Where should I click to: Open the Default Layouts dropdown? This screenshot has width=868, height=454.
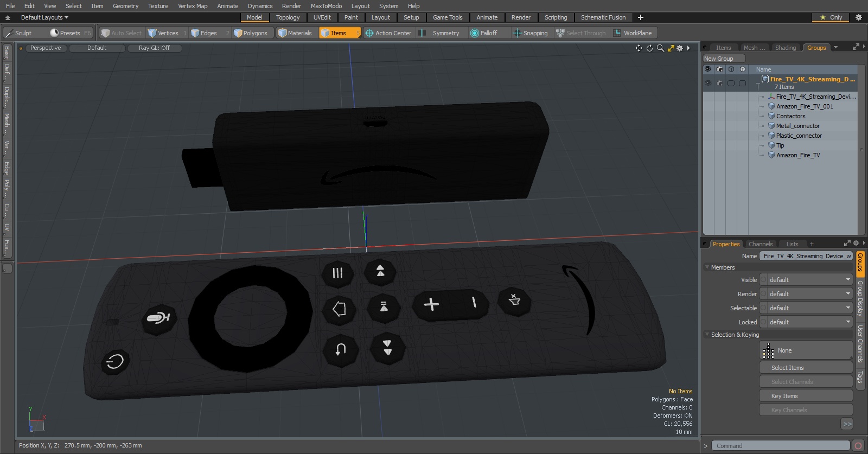(x=44, y=17)
